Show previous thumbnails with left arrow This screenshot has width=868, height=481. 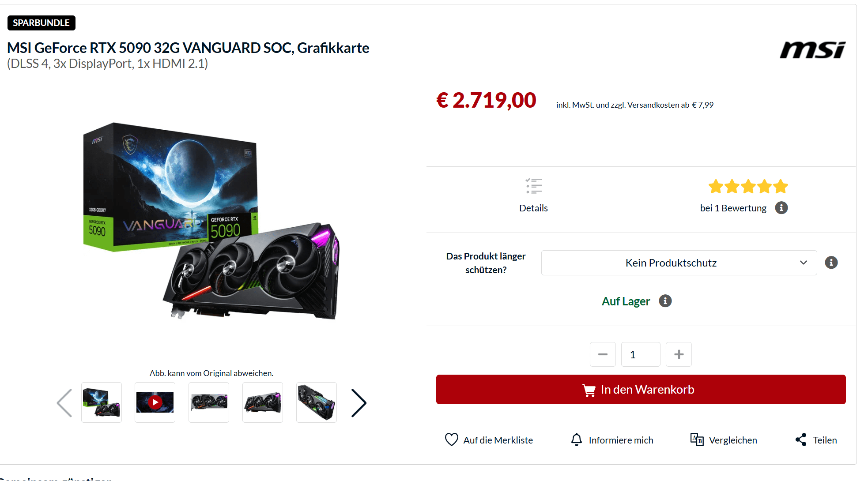[64, 403]
